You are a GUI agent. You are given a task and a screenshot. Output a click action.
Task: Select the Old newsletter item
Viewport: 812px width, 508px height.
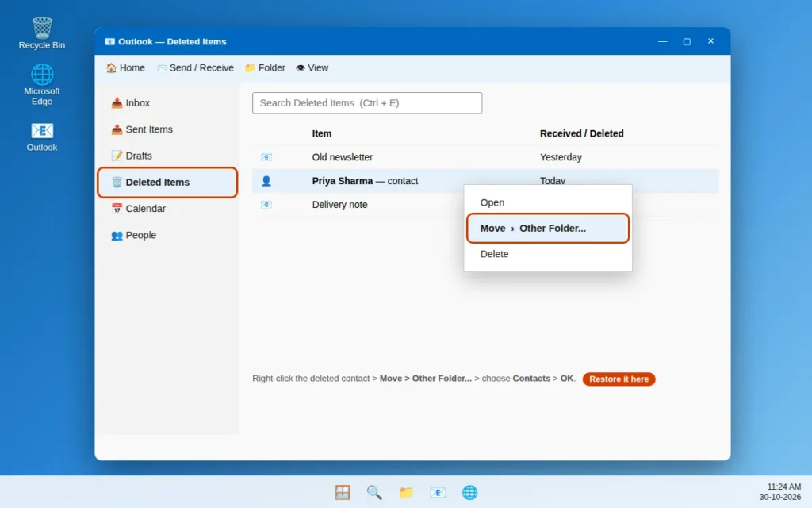[x=485, y=157]
